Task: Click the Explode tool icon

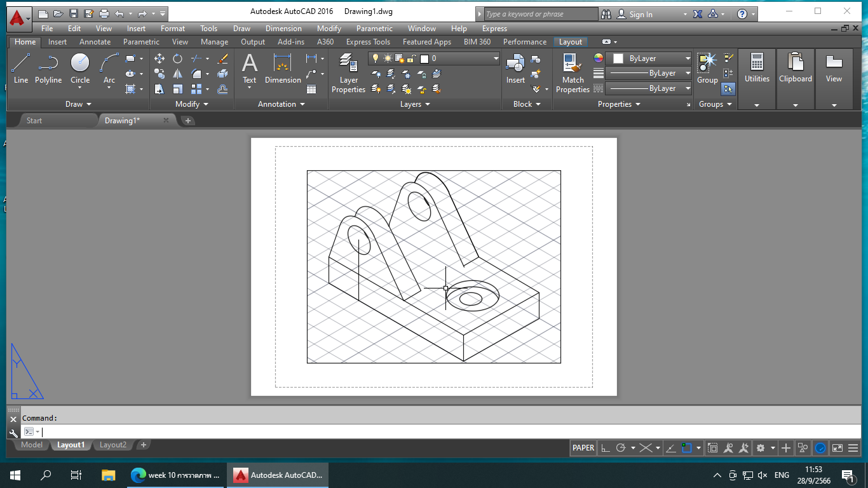Action: click(x=222, y=74)
